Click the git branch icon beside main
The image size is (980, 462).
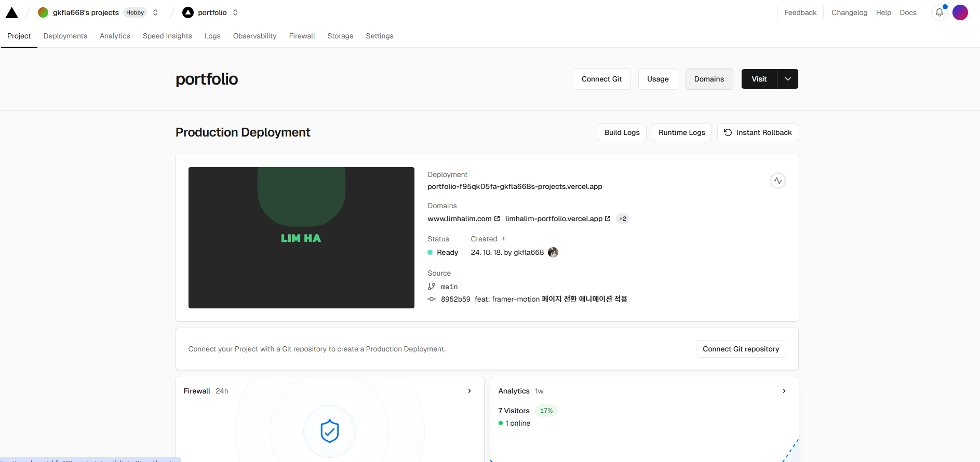click(432, 287)
